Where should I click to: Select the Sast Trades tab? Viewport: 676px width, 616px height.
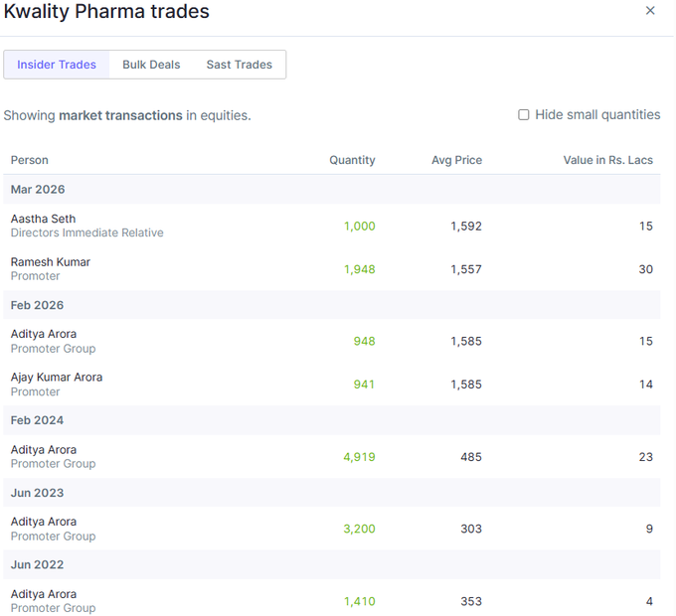click(x=239, y=65)
